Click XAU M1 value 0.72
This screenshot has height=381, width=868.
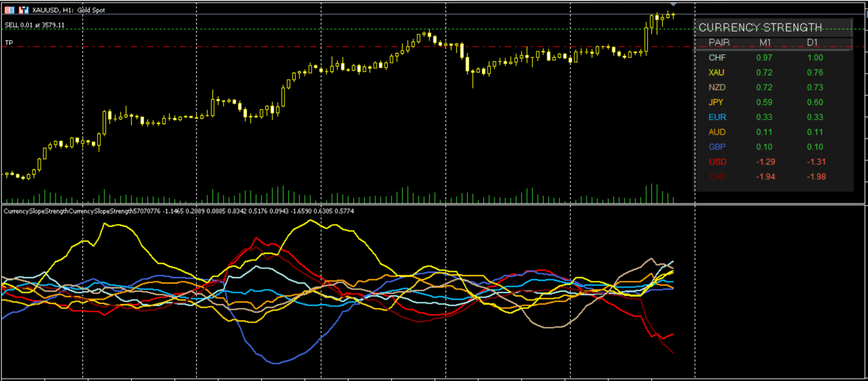765,73
